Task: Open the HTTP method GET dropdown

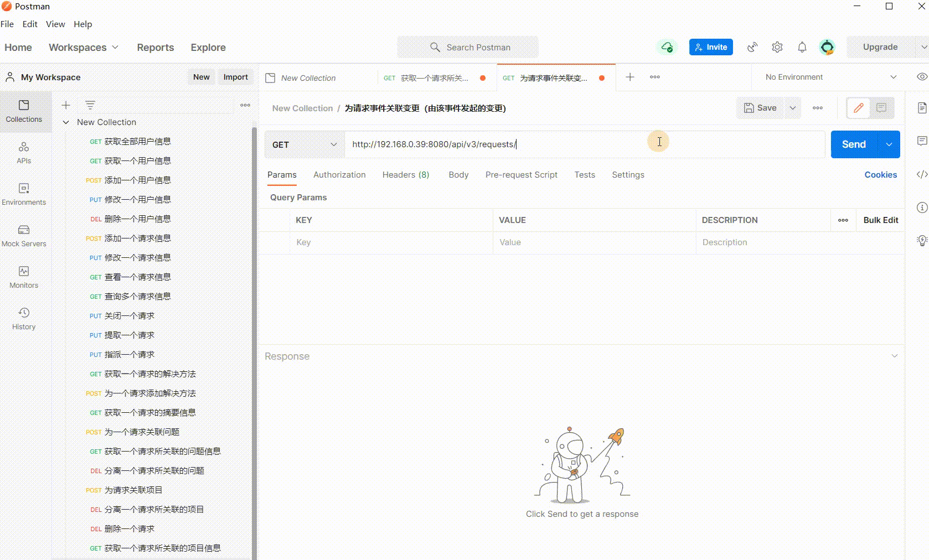Action: (304, 144)
